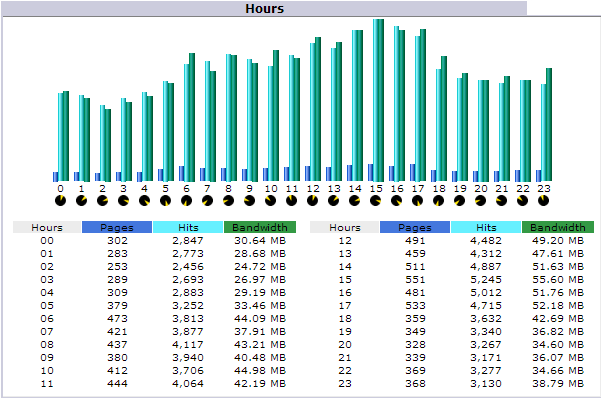Select the clock icon below hour 12
603x400 pixels.
point(313,200)
